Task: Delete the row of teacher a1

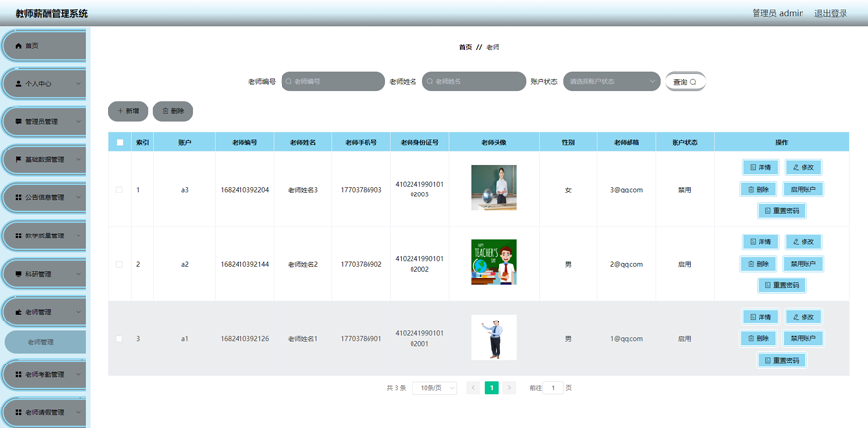Action: [759, 338]
